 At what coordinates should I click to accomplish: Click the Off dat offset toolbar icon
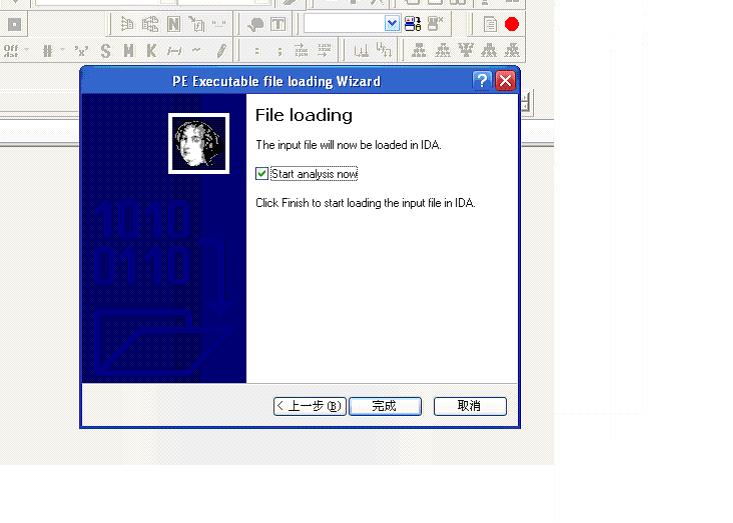point(11,50)
